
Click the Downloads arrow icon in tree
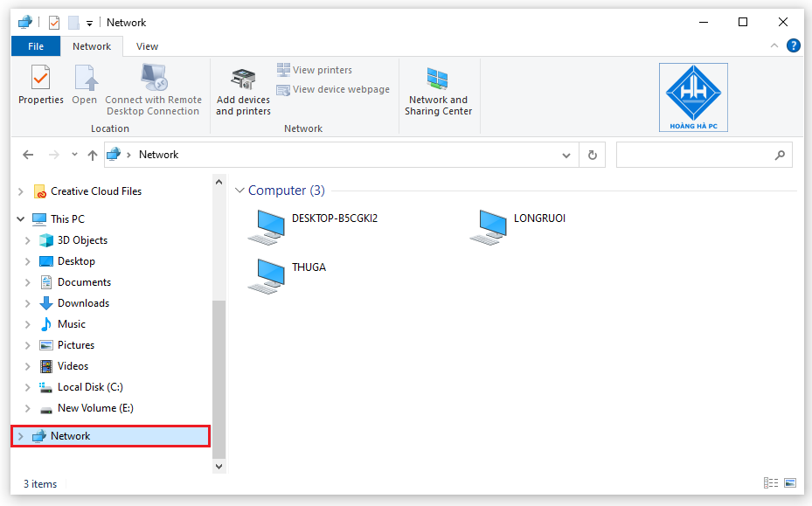pyautogui.click(x=46, y=303)
